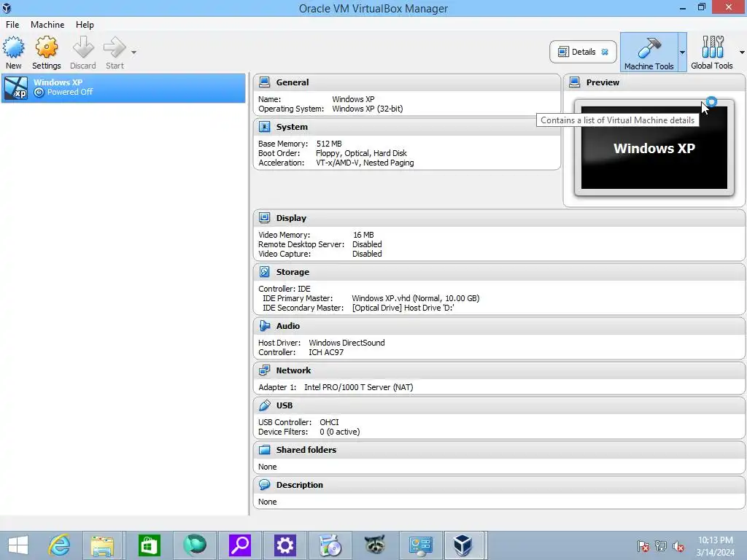Click the General section monitor icon
The image size is (747, 560).
pyautogui.click(x=264, y=82)
